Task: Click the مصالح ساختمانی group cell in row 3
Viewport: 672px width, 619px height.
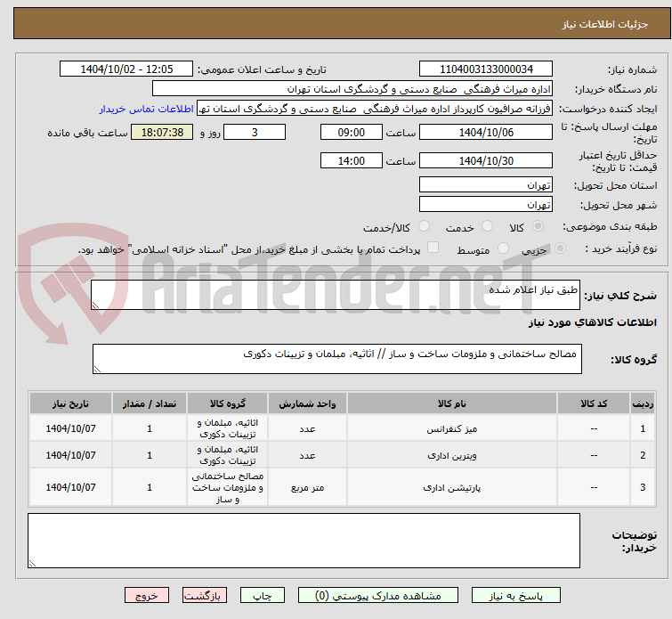Action: coord(227,487)
